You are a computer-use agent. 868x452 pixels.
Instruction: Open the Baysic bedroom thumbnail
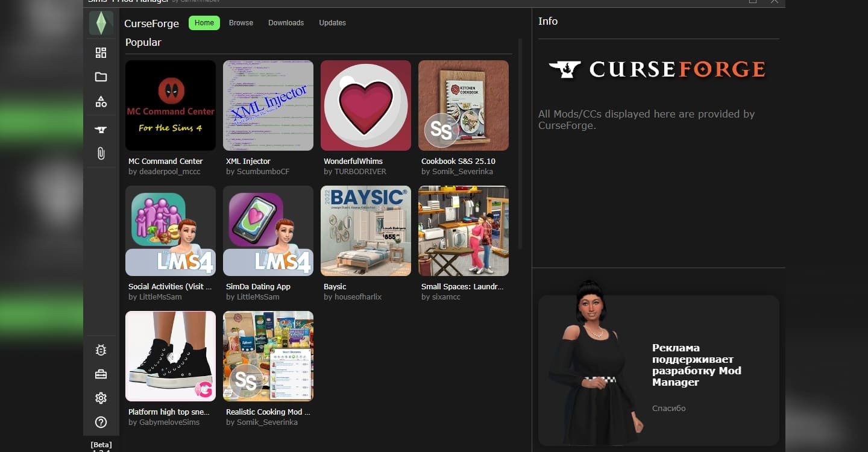pos(366,231)
